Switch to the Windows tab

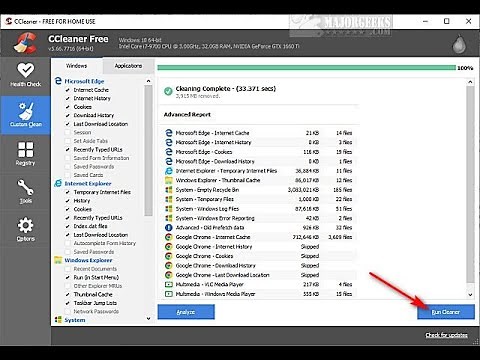pyautogui.click(x=77, y=66)
